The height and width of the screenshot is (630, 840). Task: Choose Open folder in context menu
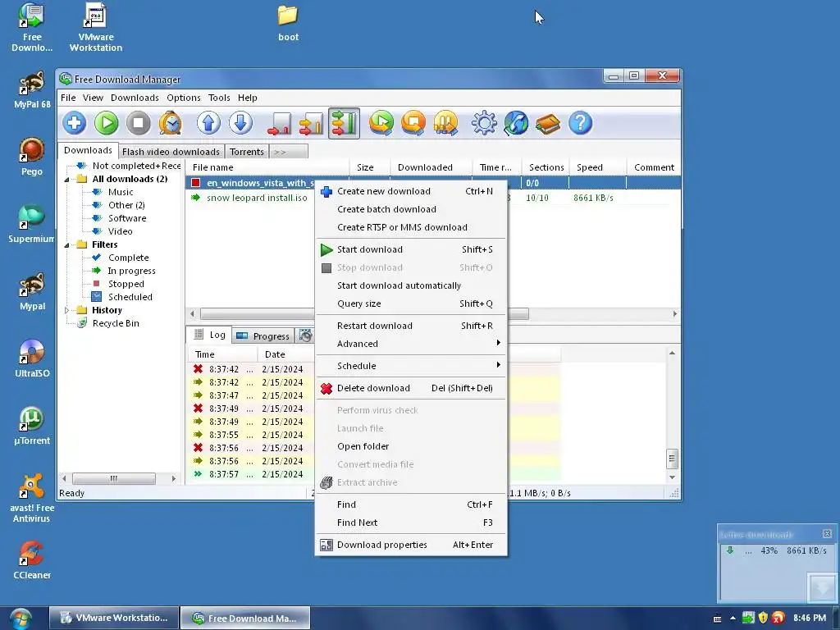(412, 446)
